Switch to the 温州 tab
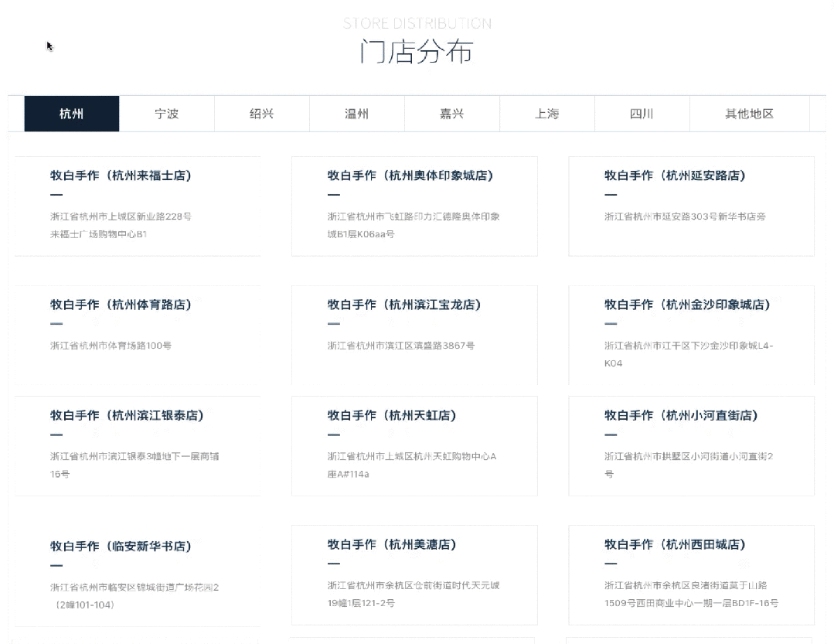834x644 pixels. 357,114
